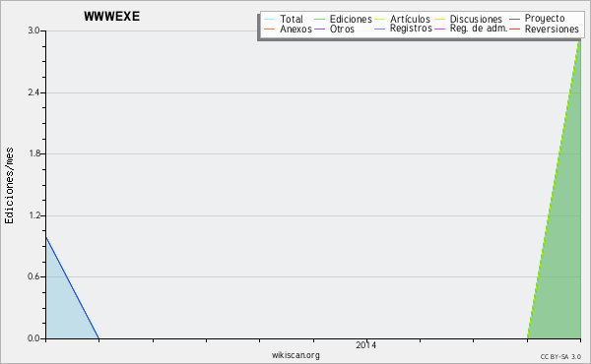Click the green Ediciones legend line
Image resolution: width=591 pixels, height=364 pixels.
coord(319,20)
